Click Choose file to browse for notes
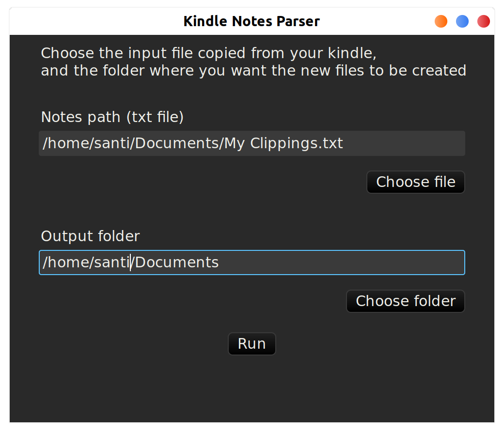Image resolution: width=504 pixels, height=432 pixels. point(415,182)
